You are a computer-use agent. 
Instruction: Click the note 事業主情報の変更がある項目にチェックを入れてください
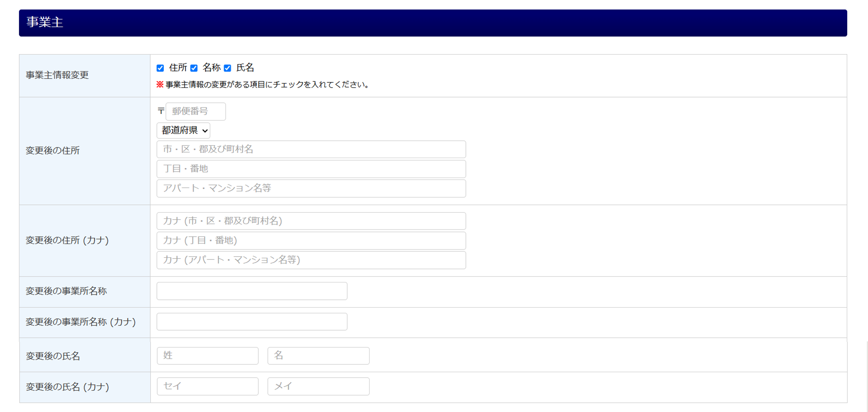pos(267,85)
